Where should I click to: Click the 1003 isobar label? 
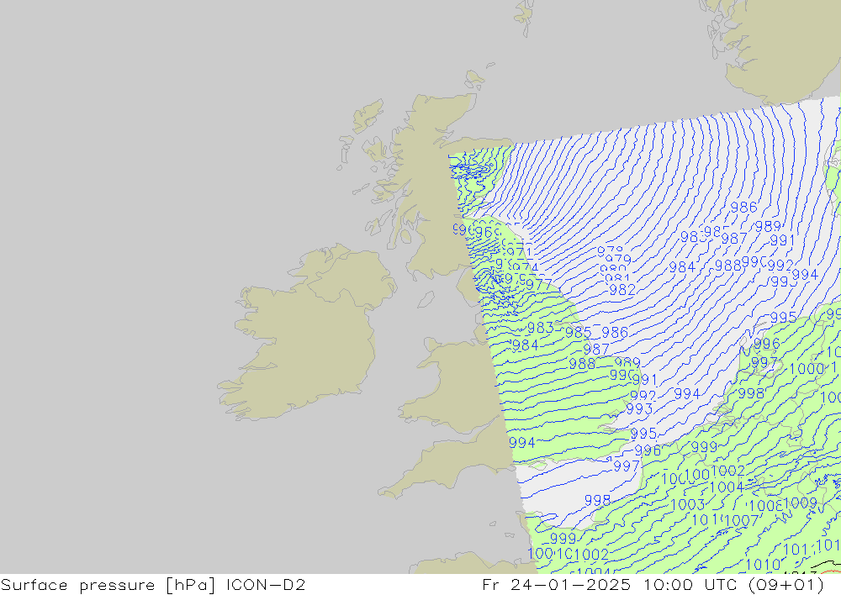coord(687,504)
